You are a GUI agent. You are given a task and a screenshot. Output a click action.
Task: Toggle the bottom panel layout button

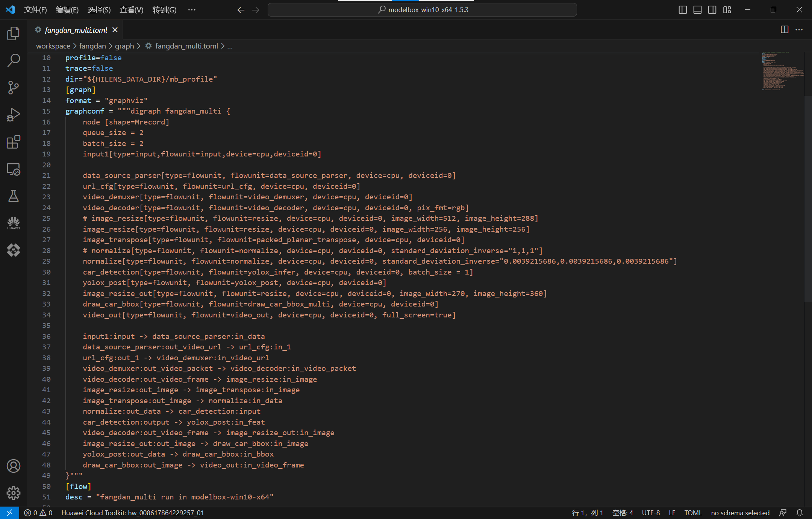coord(697,10)
